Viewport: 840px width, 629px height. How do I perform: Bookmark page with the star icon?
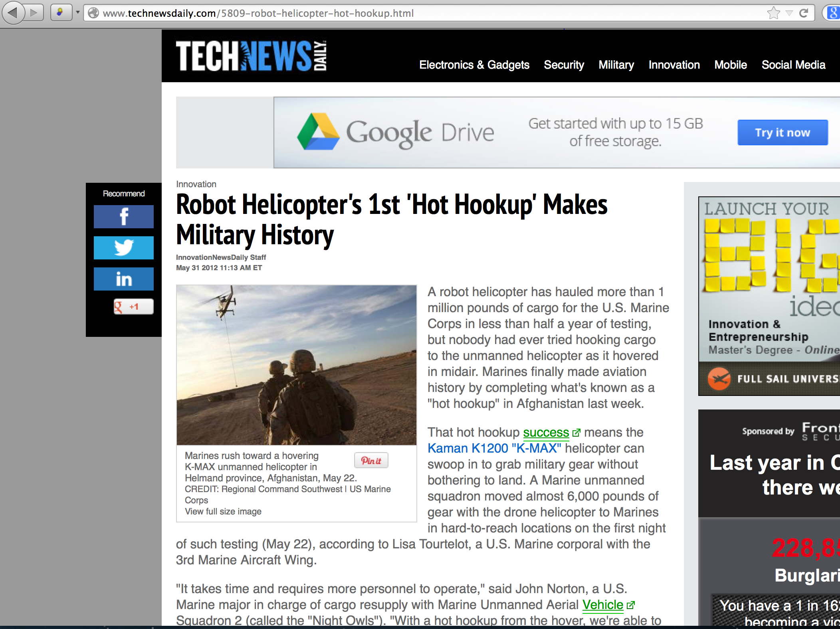(x=773, y=13)
